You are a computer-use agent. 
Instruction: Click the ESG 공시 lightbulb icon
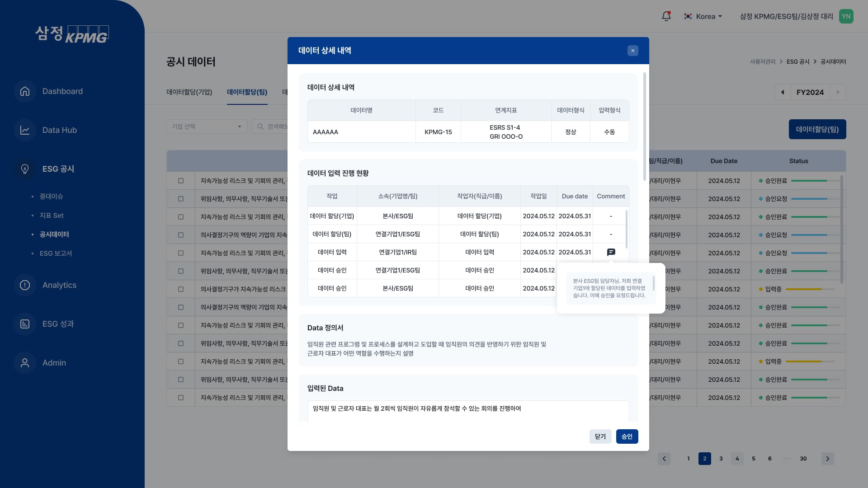point(25,169)
